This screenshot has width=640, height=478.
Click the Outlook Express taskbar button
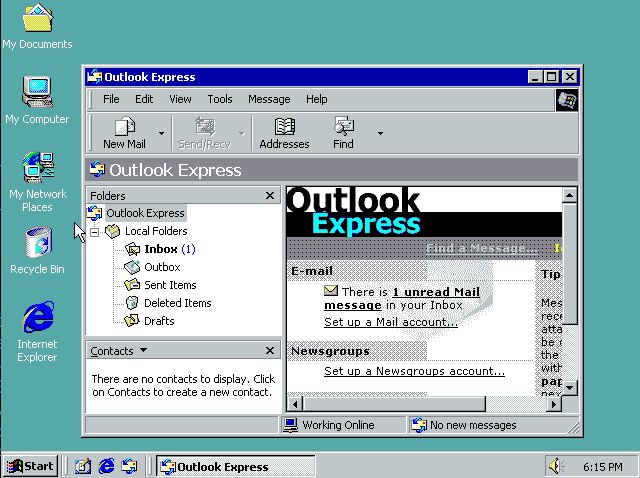click(x=236, y=466)
